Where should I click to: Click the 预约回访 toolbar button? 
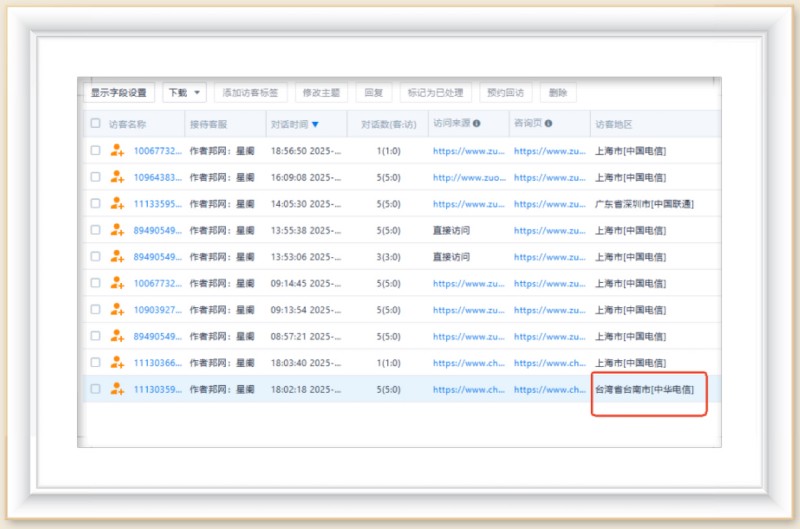(x=506, y=93)
